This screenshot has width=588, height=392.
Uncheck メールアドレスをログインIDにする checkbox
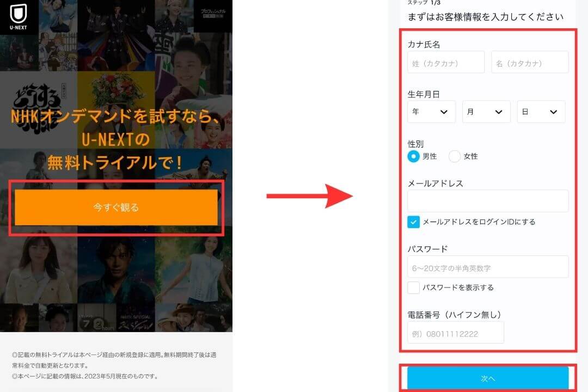413,222
